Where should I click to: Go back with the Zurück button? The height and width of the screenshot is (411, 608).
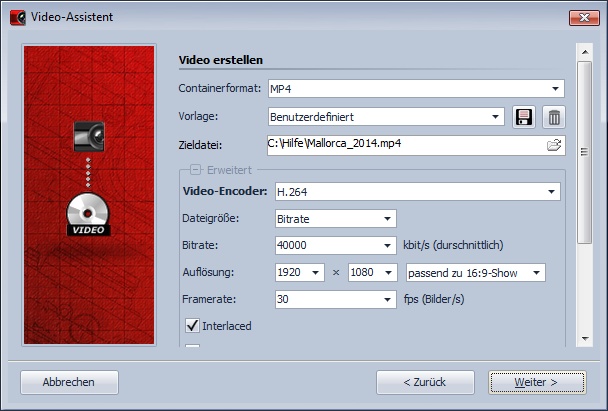click(425, 382)
